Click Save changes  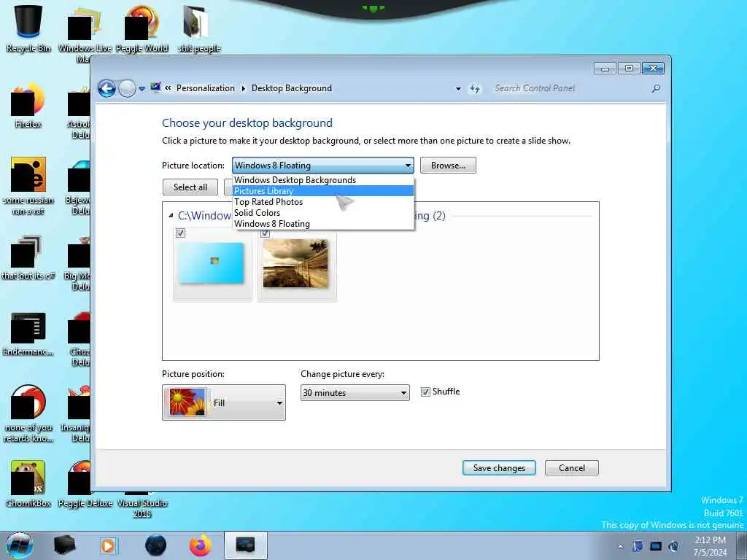(x=499, y=467)
